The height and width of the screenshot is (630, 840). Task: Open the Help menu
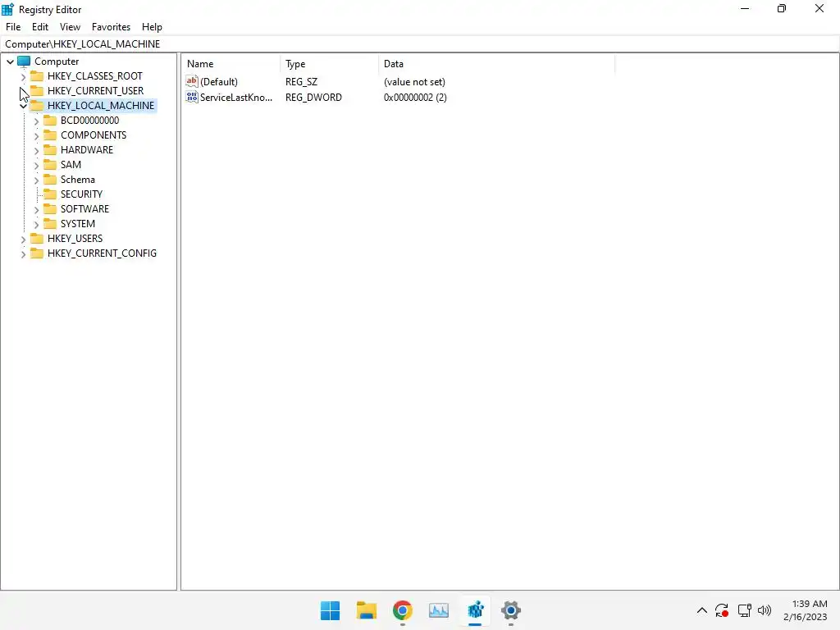(x=152, y=27)
